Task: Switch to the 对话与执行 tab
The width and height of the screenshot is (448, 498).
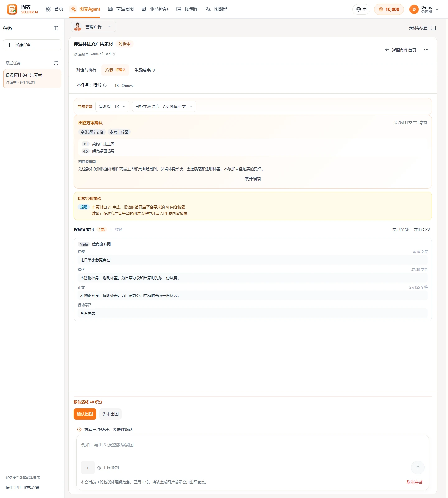Action: [86, 70]
